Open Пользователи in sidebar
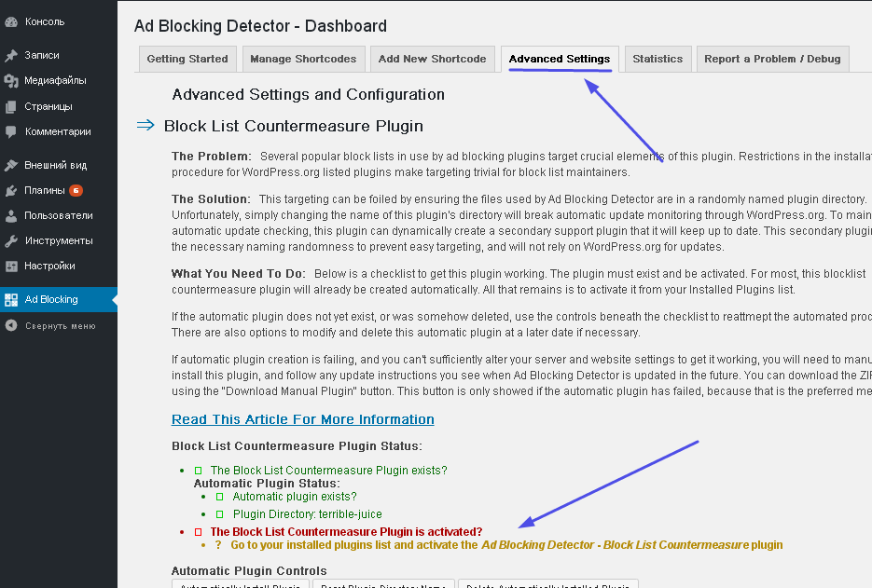The image size is (872, 588). pos(59,215)
